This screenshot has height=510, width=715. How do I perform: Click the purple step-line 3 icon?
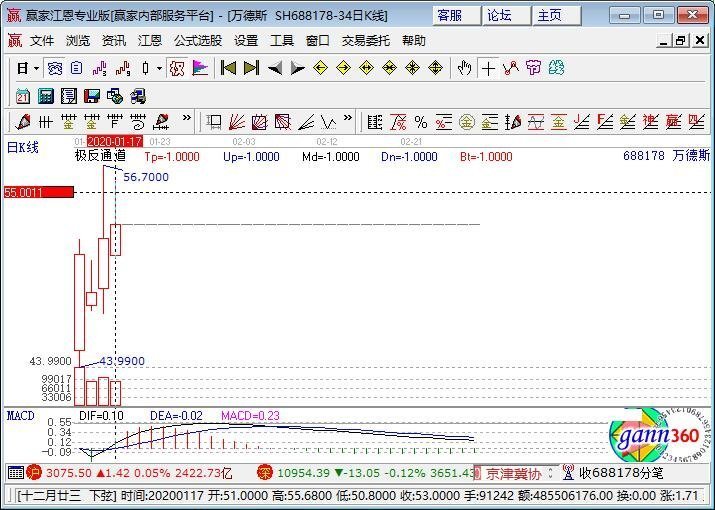[x=99, y=68]
